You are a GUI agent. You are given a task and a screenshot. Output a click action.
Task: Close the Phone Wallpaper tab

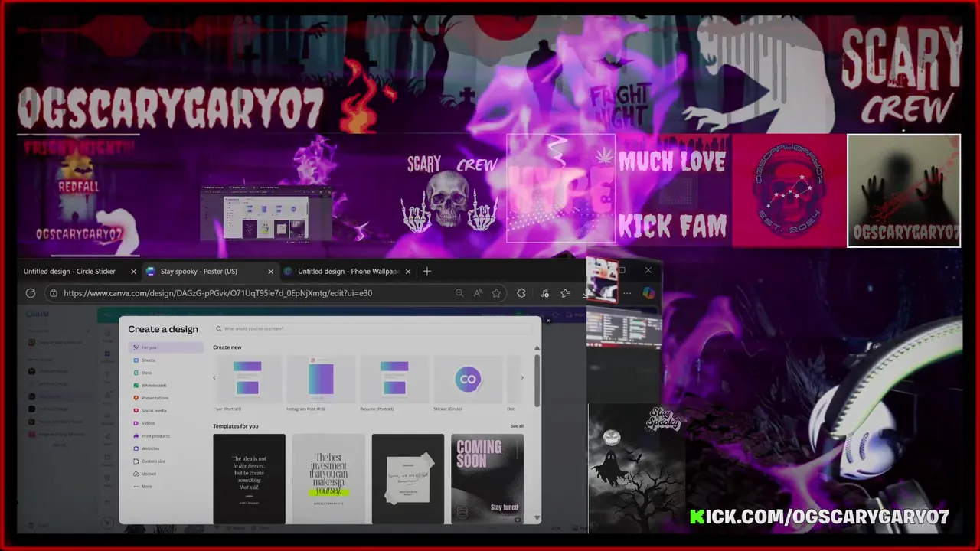(x=408, y=272)
